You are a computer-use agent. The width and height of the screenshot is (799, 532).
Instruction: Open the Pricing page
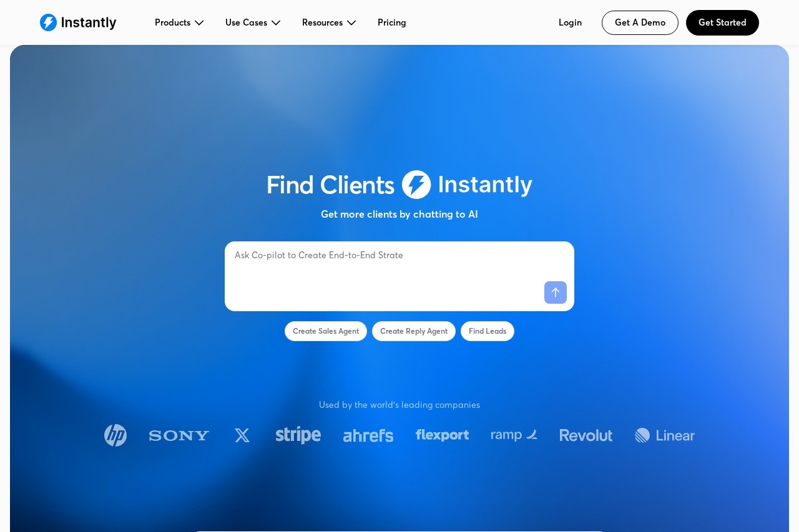pyautogui.click(x=392, y=22)
